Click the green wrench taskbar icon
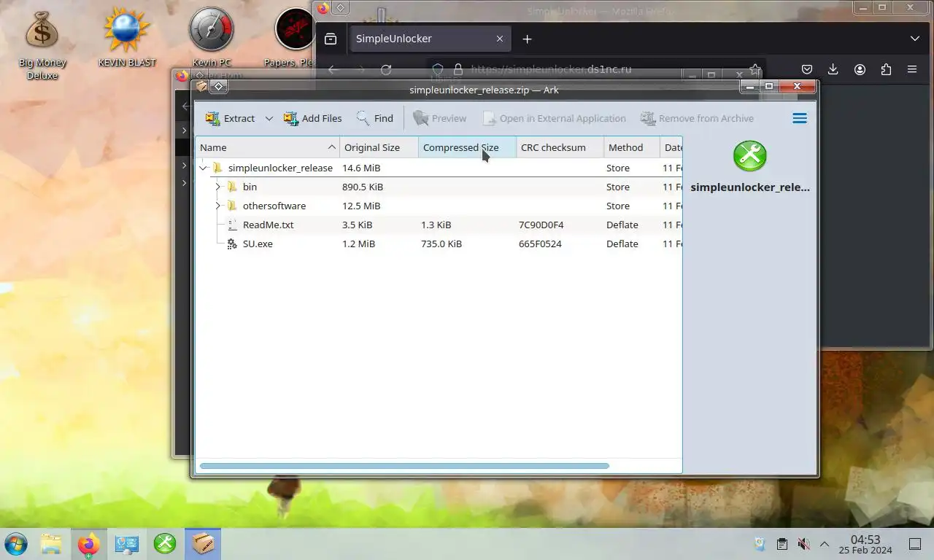The image size is (934, 560). [x=165, y=544]
